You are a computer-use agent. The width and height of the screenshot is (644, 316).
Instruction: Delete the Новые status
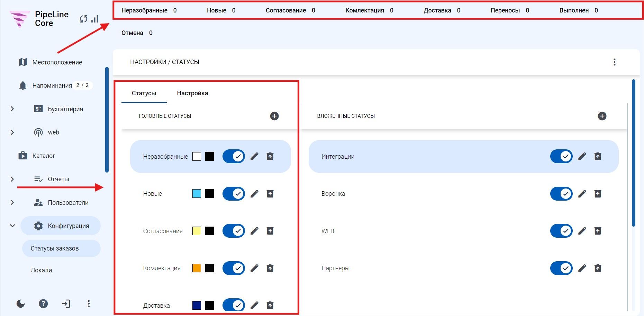tap(270, 194)
